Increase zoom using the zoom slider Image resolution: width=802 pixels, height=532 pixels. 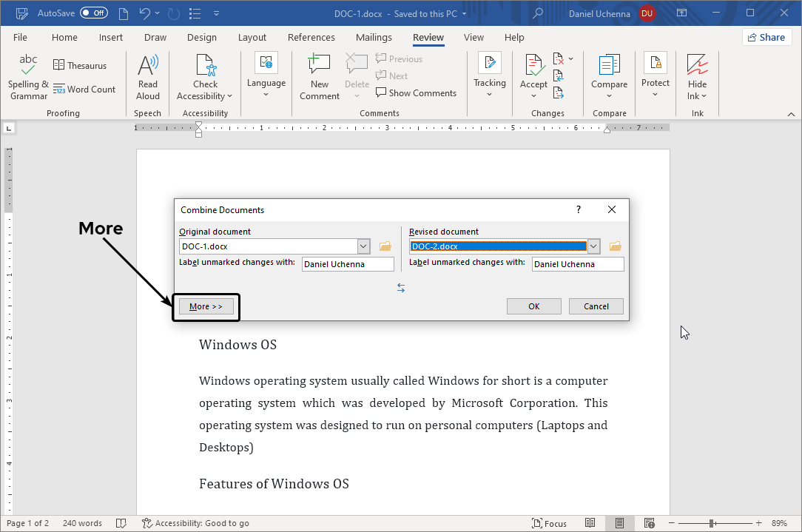click(759, 523)
